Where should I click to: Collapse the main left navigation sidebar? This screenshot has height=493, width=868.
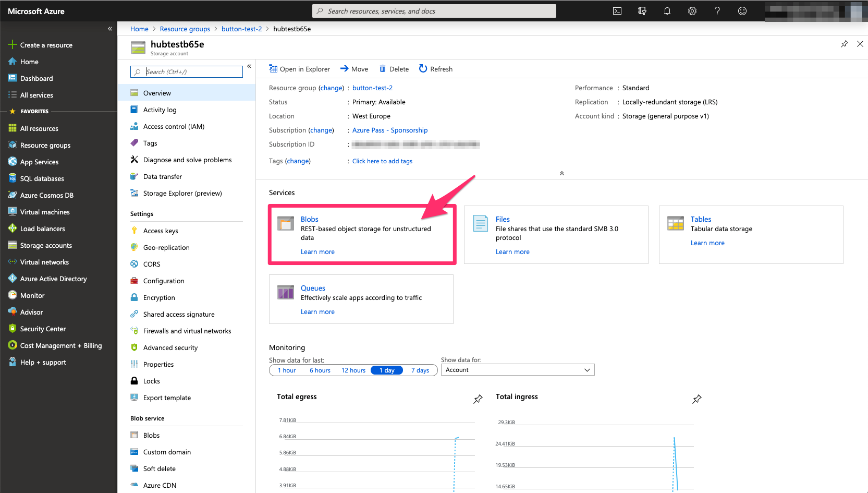(x=110, y=29)
